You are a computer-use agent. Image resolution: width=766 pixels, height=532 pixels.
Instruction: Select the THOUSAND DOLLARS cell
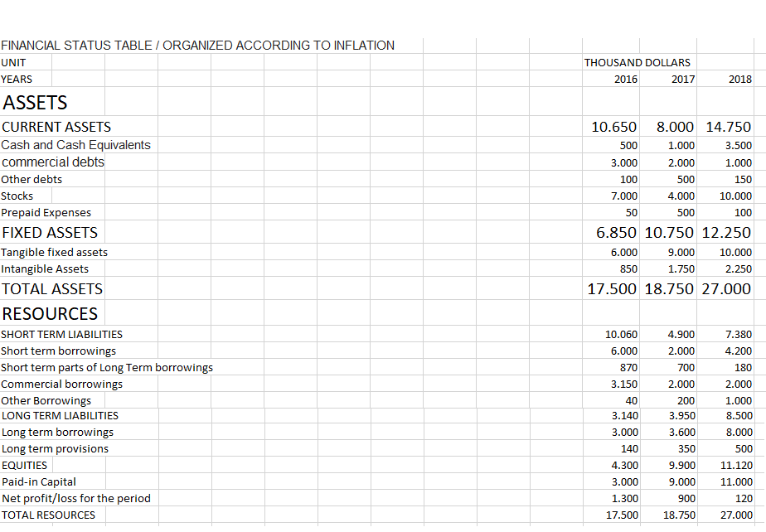pos(638,62)
